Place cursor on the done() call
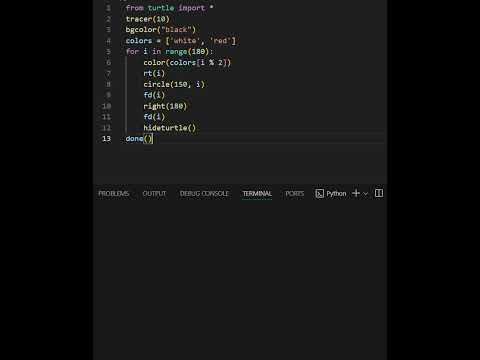 139,139
